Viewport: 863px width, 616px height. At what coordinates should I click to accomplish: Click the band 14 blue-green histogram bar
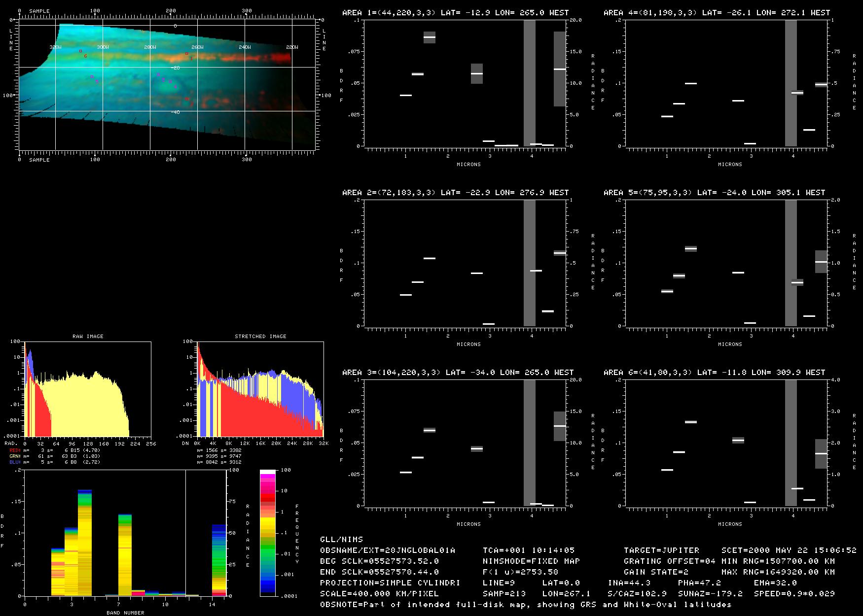coord(218,560)
